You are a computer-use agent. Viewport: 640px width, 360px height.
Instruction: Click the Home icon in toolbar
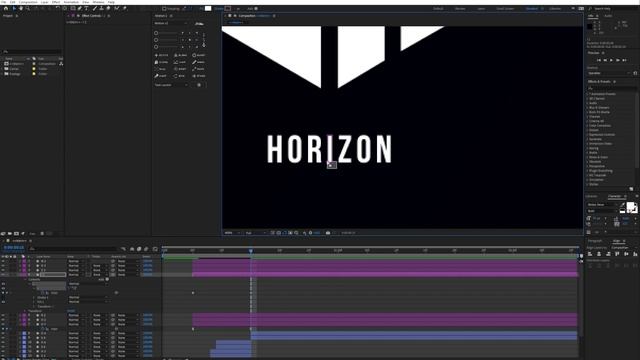tap(6, 8)
